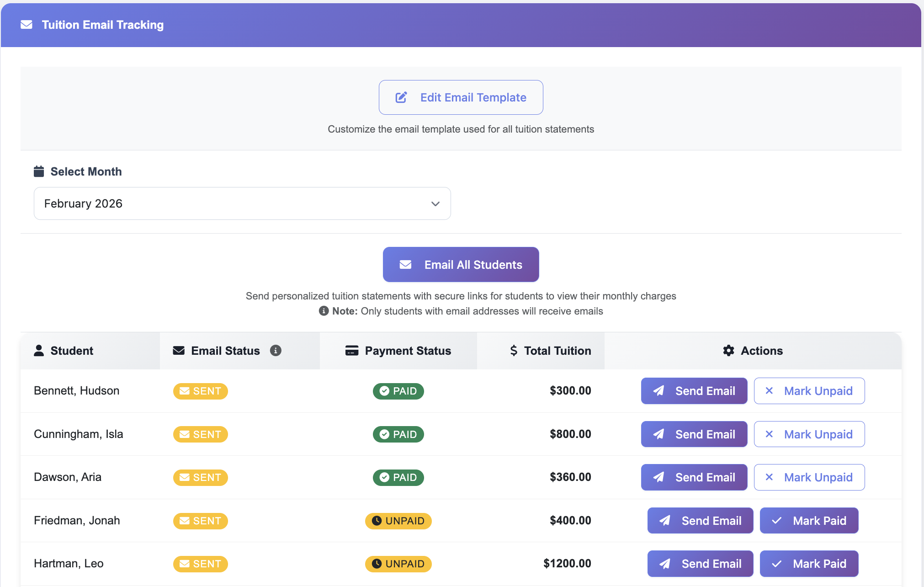Click the UNPAID badge on Hartman's row
Viewport: 924px width, 587px height.
[398, 564]
